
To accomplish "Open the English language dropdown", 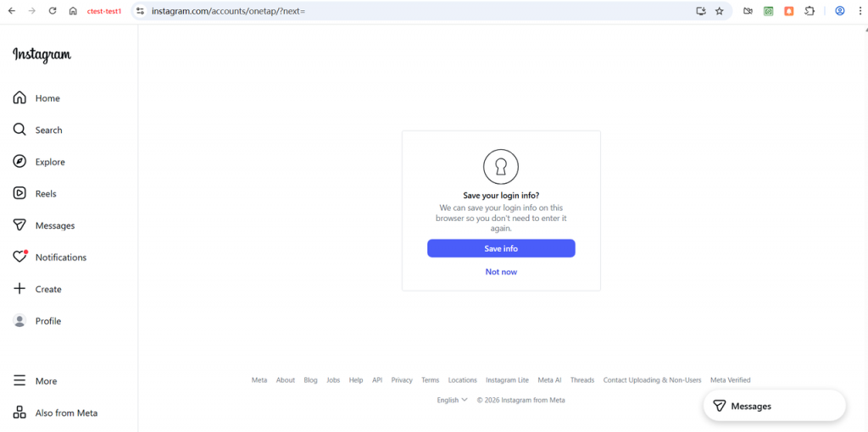I will point(452,400).
